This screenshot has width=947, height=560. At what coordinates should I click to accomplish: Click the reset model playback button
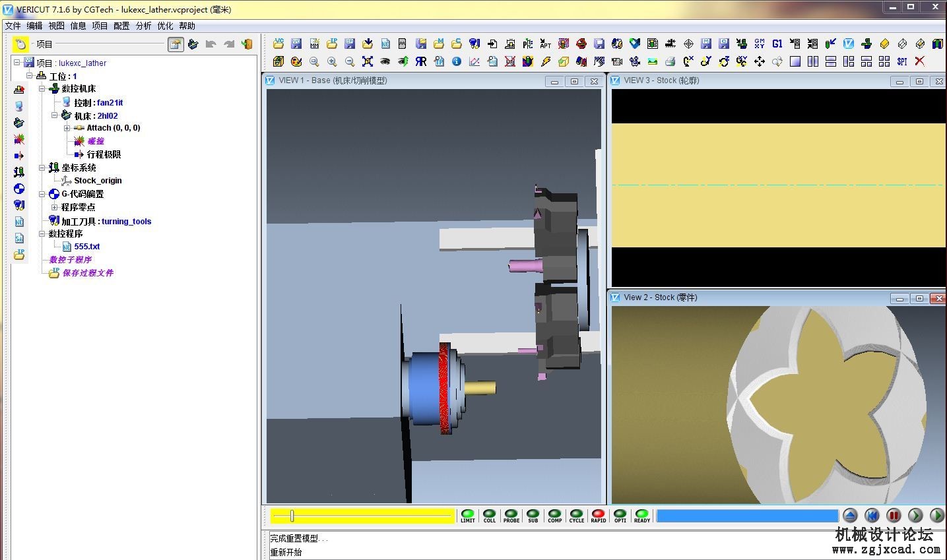tap(850, 516)
